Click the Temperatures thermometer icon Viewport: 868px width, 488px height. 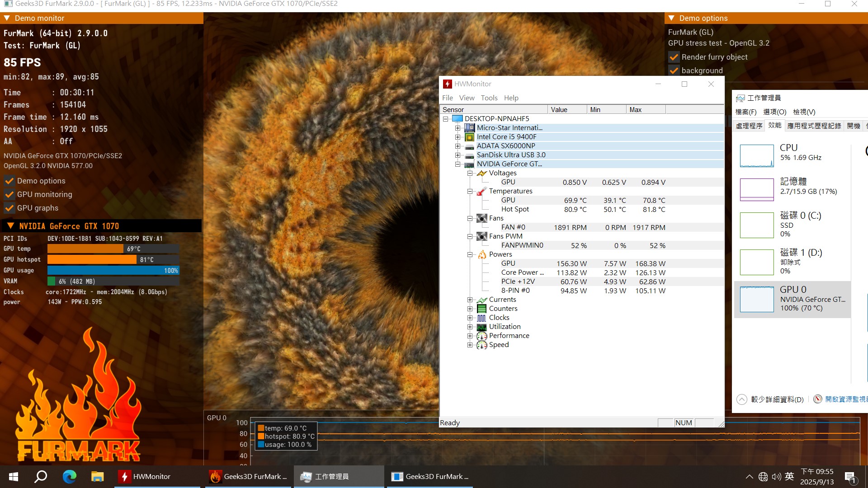pyautogui.click(x=482, y=191)
